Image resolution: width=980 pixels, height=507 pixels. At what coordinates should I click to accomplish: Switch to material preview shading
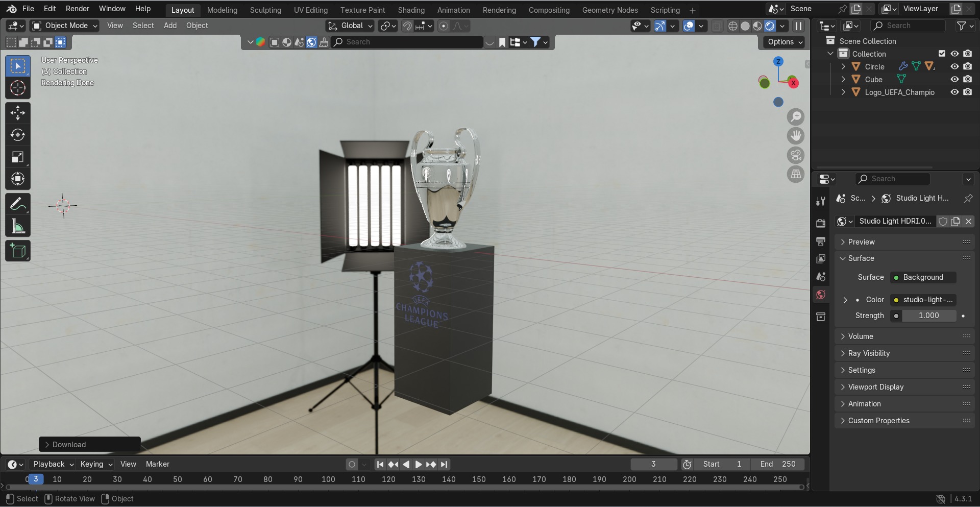pos(757,26)
